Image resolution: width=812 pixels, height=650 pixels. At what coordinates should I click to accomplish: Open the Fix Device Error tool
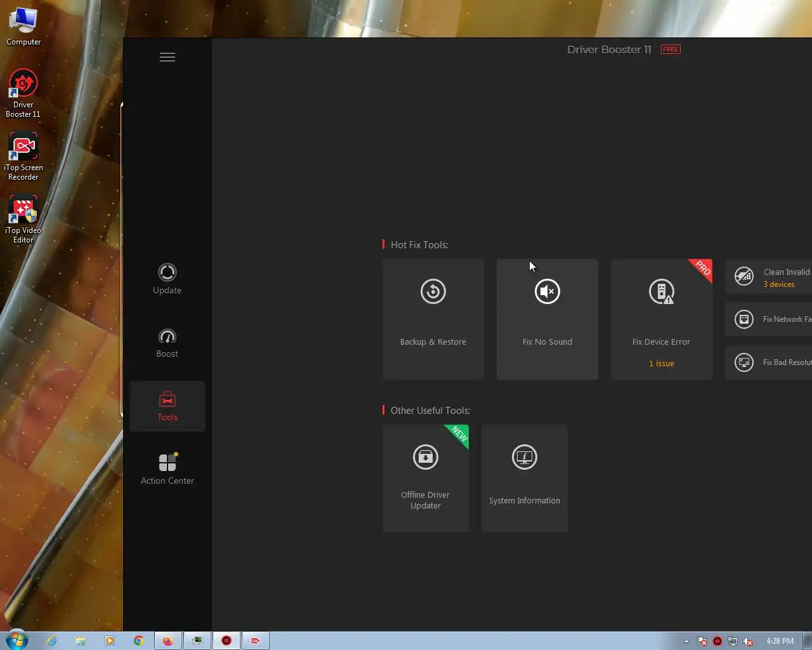(662, 319)
